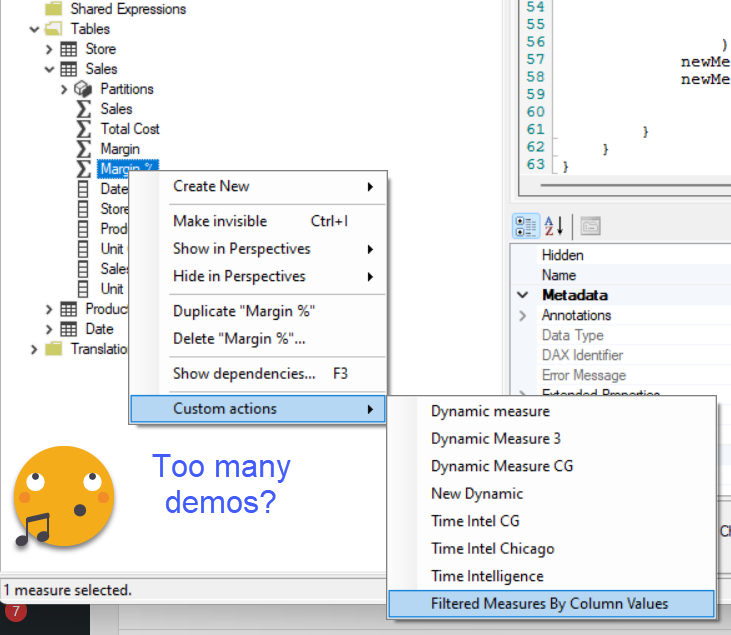731x635 pixels.
Task: Click the Total Cost measure sigma icon
Action: [x=84, y=129]
